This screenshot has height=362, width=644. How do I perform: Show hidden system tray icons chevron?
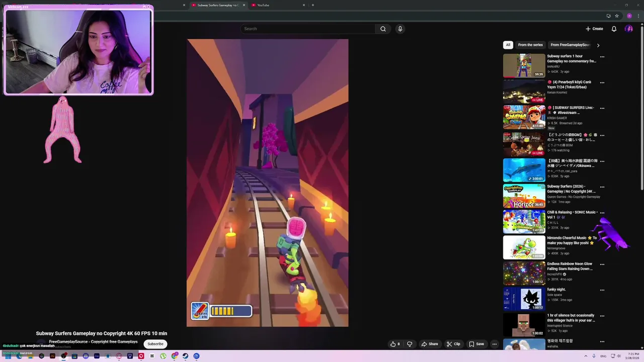[586, 356]
